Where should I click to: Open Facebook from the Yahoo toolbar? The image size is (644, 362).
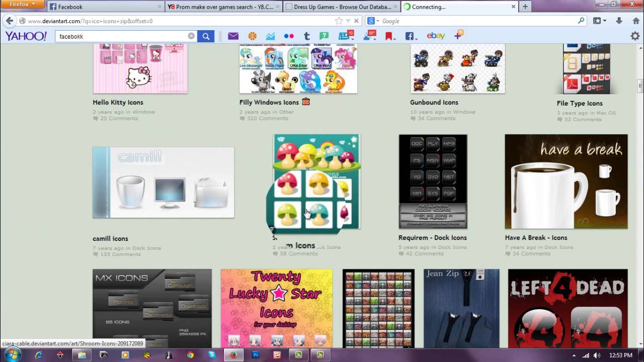click(x=409, y=36)
